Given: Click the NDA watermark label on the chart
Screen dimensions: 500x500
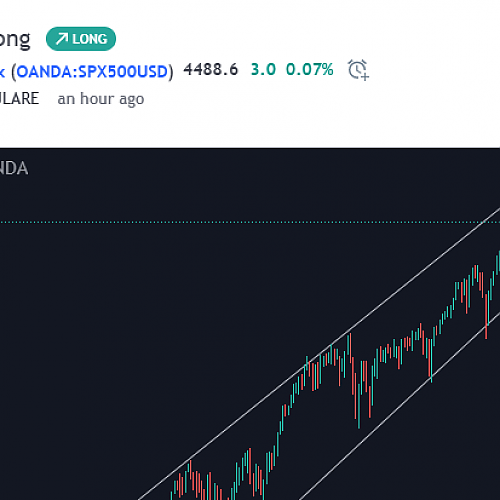Looking at the screenshot, I should click(14, 168).
